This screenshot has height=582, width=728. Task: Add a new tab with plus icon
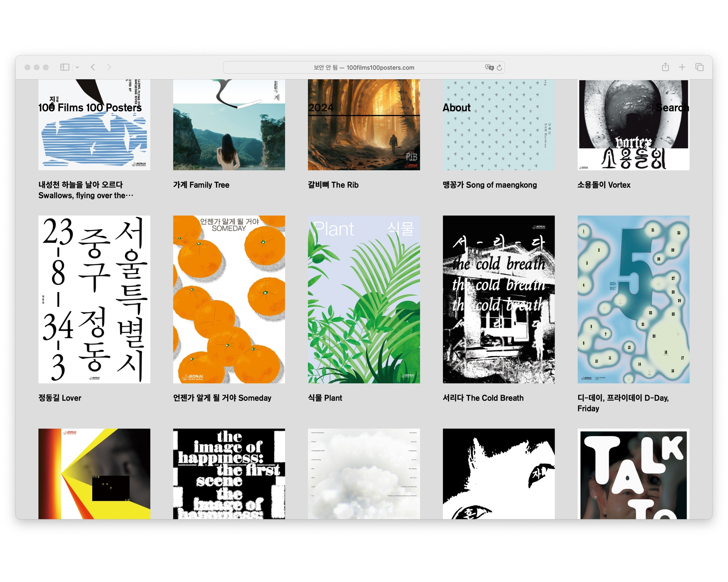pyautogui.click(x=682, y=67)
